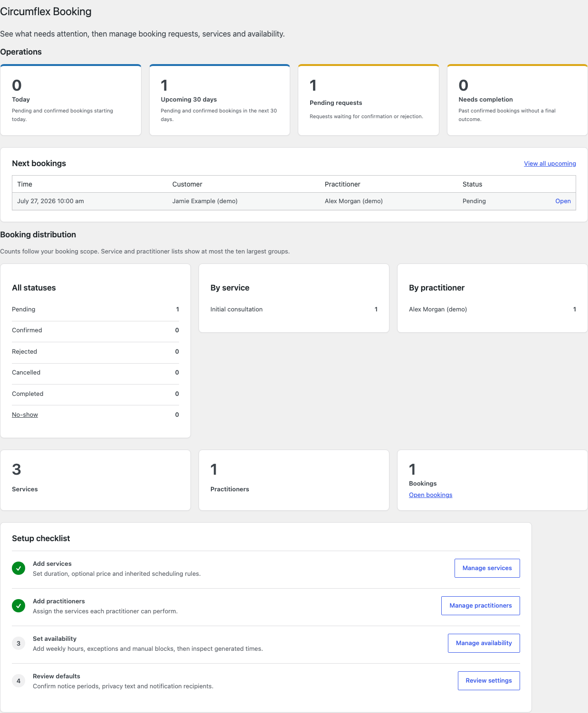Open the View all upcoming link
588x713 pixels.
550,163
